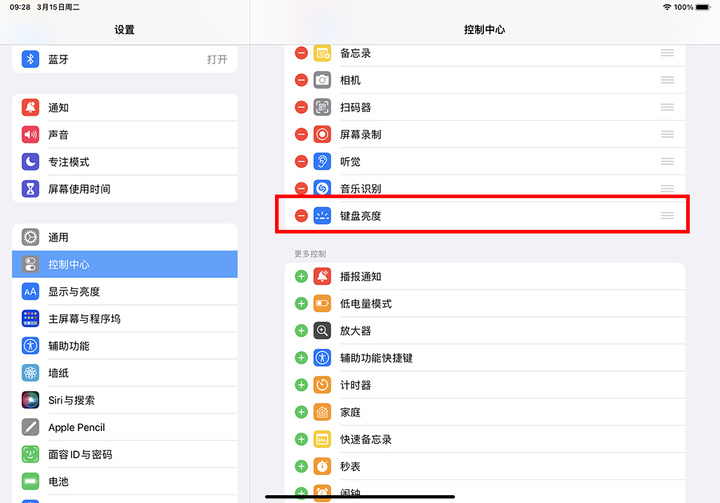The width and height of the screenshot is (720, 503).
Task: Tap the 声音 speaker icon
Action: [31, 135]
